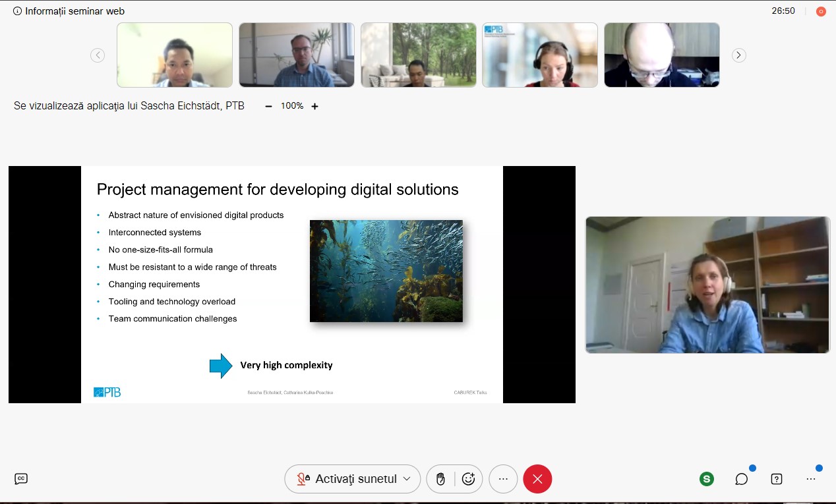Click the red recording indicator icon
Image resolution: width=836 pixels, height=504 pixels.
point(821,11)
